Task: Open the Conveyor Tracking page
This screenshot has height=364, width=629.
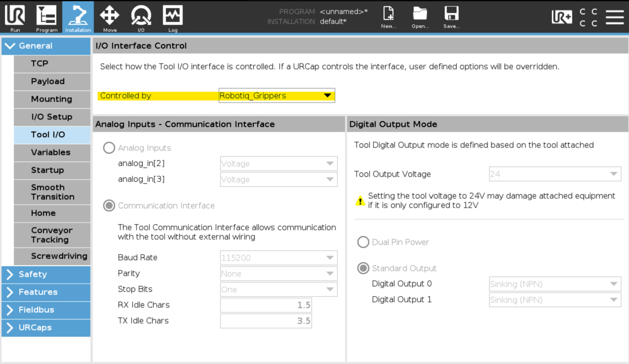Action: [x=52, y=235]
